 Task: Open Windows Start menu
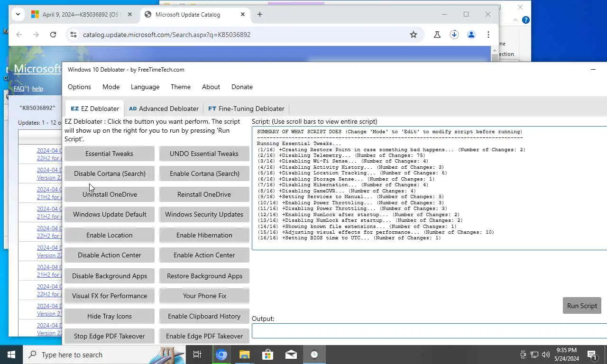(11, 355)
